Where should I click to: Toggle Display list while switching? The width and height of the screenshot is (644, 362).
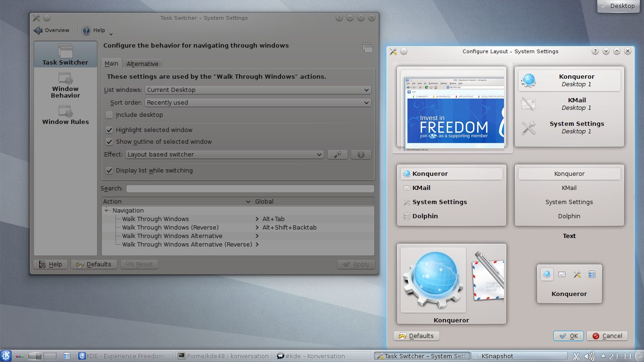coord(109,171)
